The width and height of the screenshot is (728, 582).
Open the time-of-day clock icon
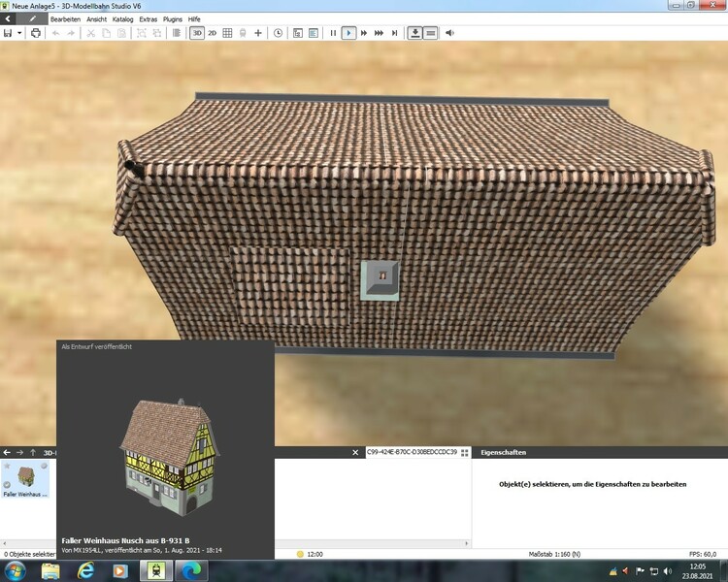(x=278, y=33)
